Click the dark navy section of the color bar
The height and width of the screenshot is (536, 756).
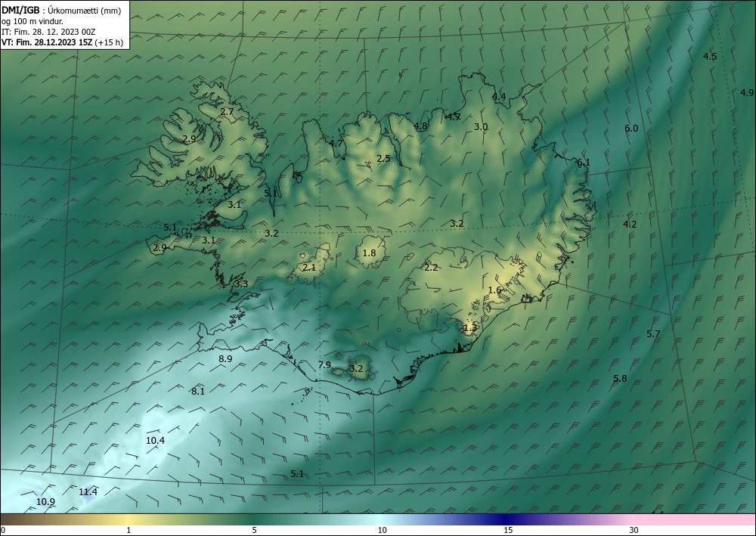507,519
